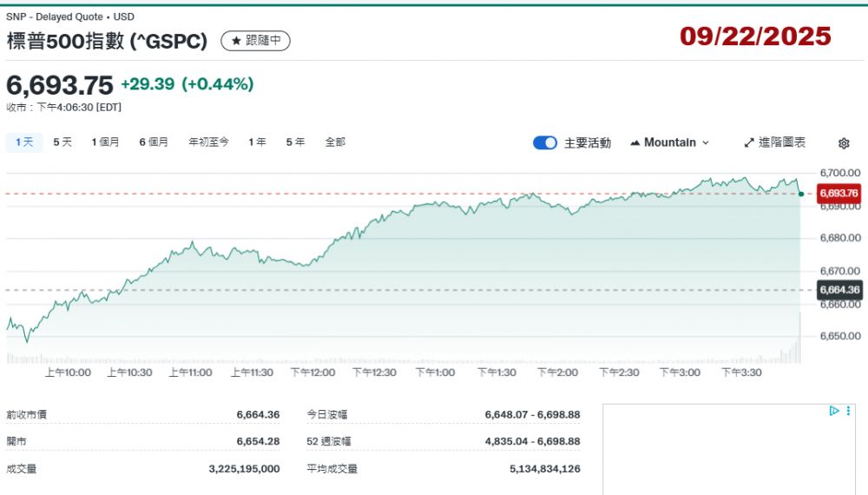Click the AdChoices triangle icon

[x=833, y=411]
